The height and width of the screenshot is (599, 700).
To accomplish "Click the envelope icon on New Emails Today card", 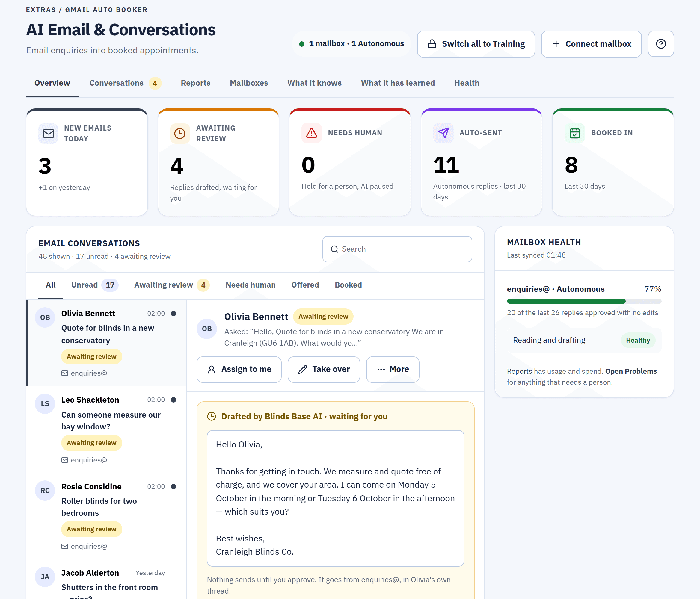I will point(48,133).
